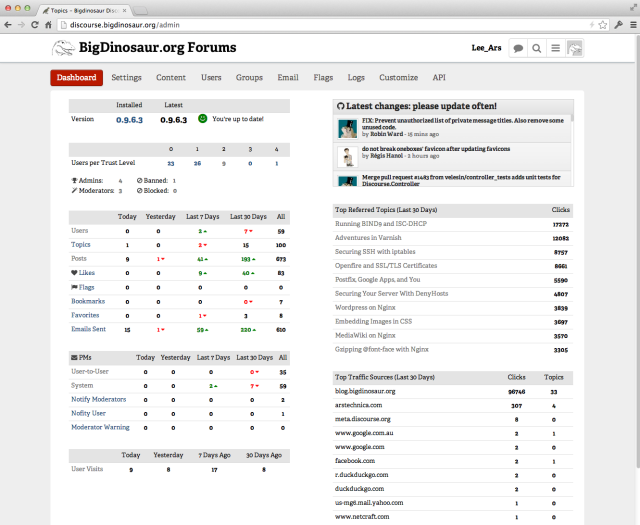This screenshot has width=640, height=525.
Task: Open trust level 0 user count 23
Action: point(171,163)
